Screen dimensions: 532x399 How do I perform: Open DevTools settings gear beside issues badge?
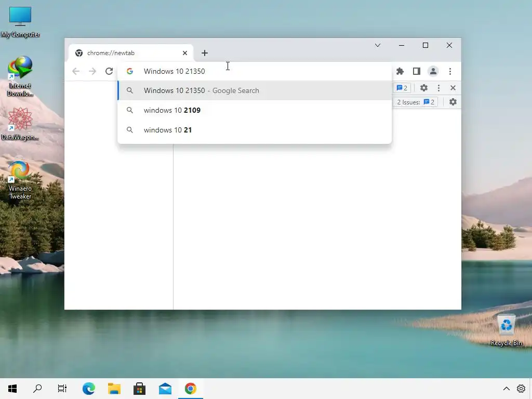tap(424, 88)
